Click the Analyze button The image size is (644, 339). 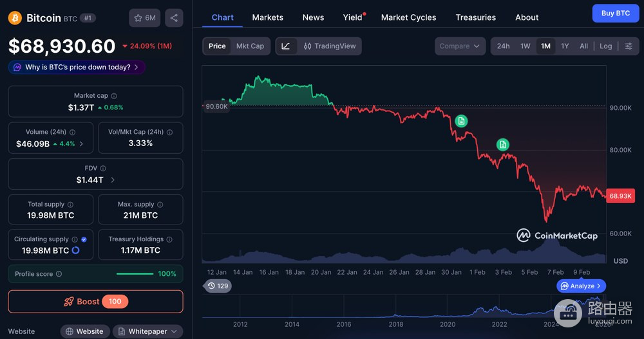click(581, 286)
